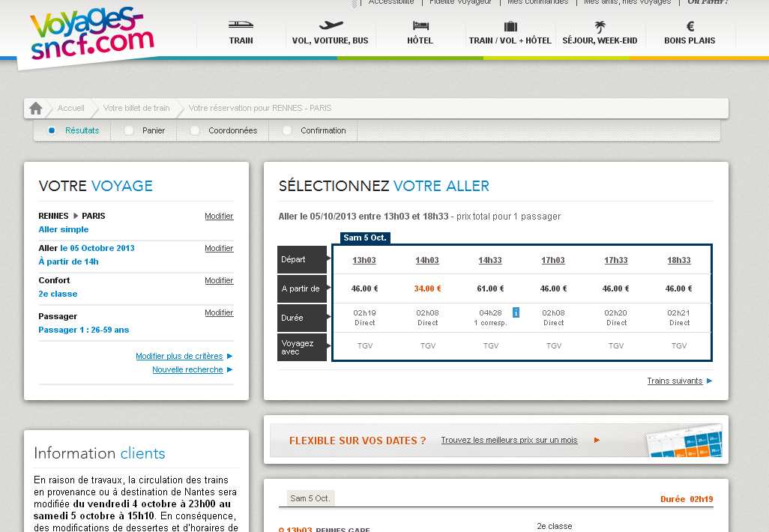
Task: Open the Train section icon
Action: (x=241, y=26)
